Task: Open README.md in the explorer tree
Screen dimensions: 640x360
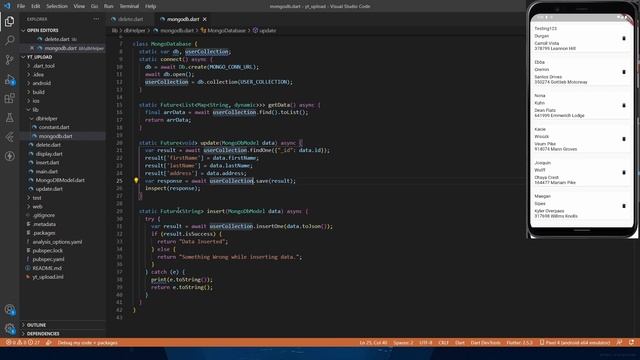Action: (x=47, y=268)
